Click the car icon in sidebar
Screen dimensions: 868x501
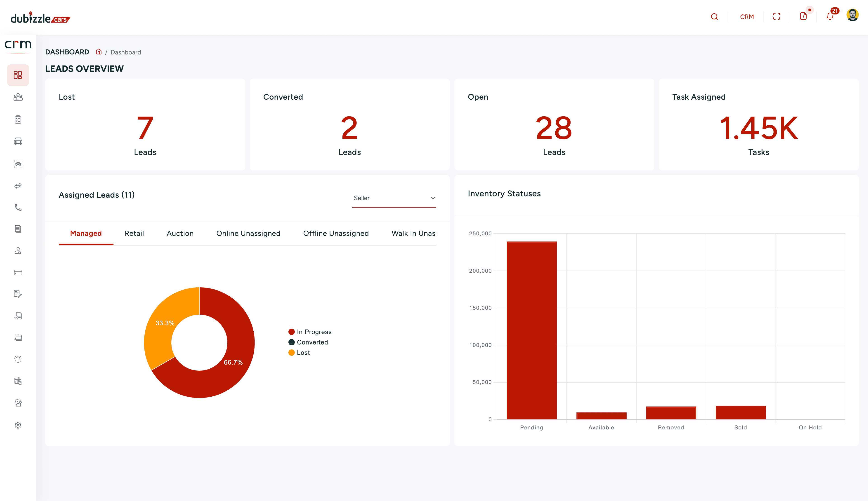pyautogui.click(x=18, y=141)
